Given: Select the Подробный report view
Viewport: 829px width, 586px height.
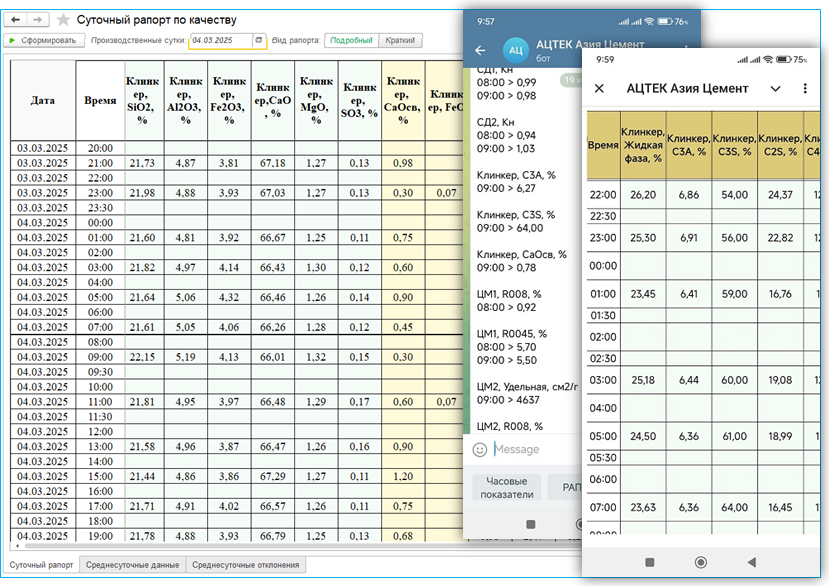Looking at the screenshot, I should tap(351, 40).
